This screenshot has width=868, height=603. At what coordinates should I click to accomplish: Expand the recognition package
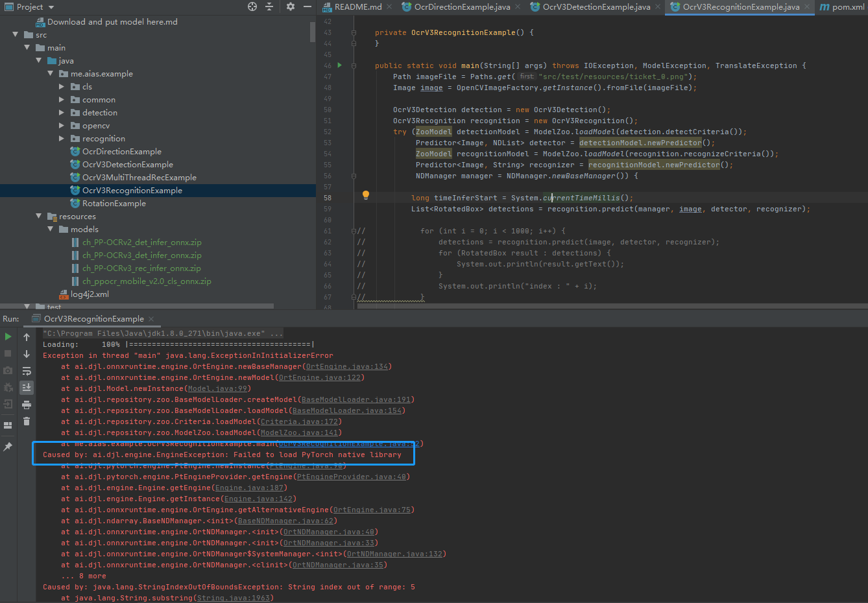pyautogui.click(x=62, y=138)
